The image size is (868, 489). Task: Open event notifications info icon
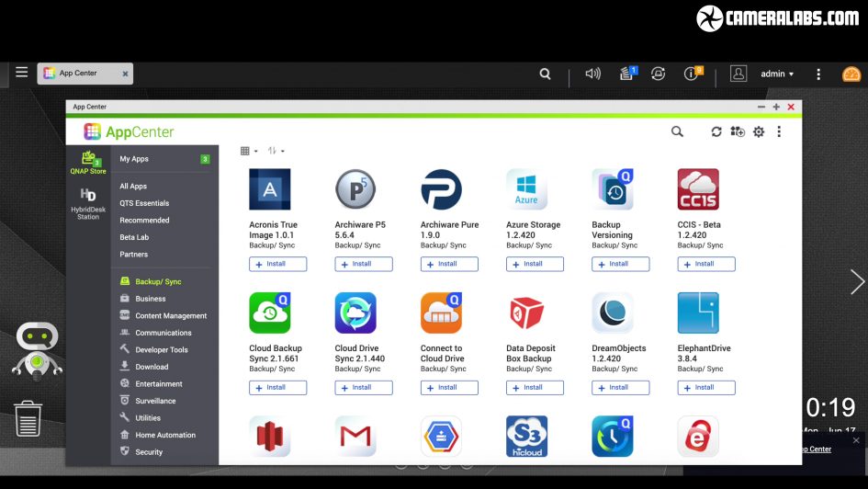[x=693, y=74]
